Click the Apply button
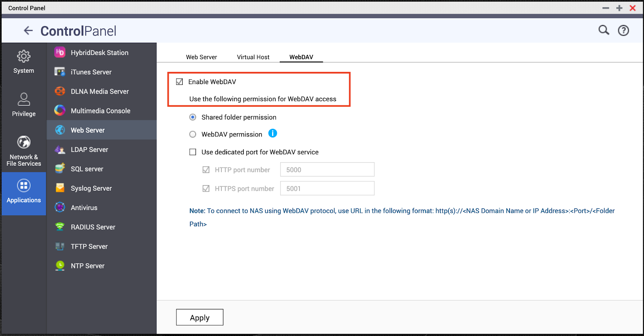 pos(200,317)
